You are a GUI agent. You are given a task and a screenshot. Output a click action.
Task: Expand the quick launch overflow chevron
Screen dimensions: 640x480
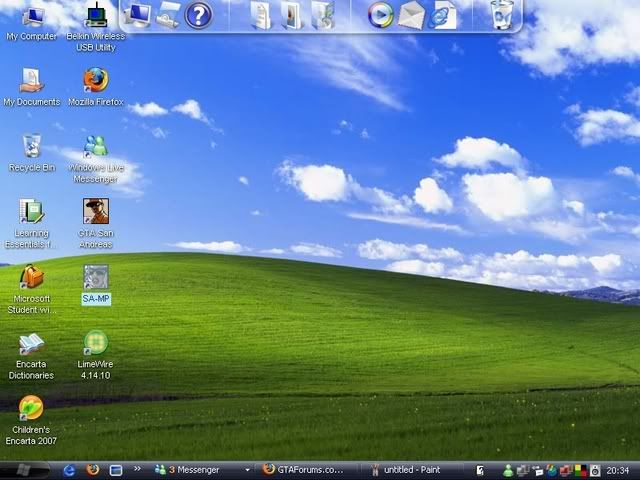[x=137, y=469]
